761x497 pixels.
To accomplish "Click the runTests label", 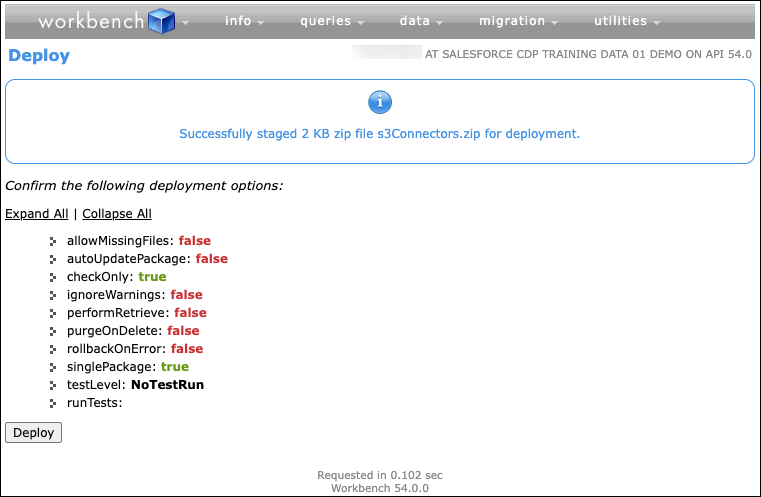I will [x=95, y=402].
